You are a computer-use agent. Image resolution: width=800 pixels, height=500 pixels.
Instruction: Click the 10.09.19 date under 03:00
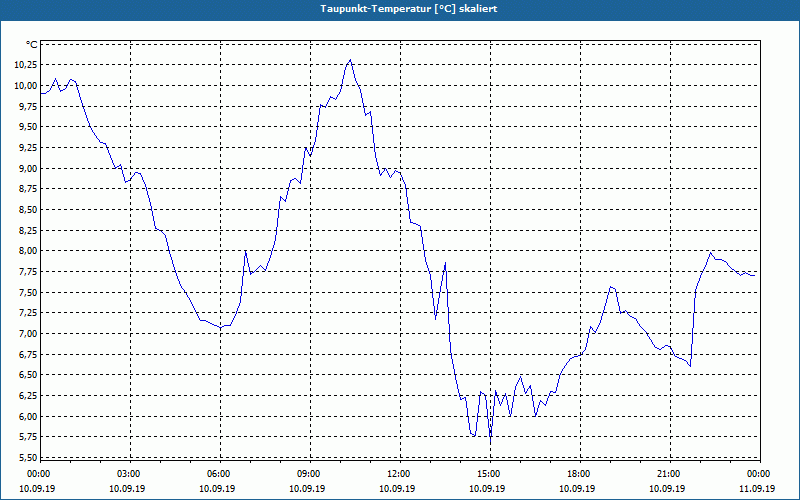127,489
